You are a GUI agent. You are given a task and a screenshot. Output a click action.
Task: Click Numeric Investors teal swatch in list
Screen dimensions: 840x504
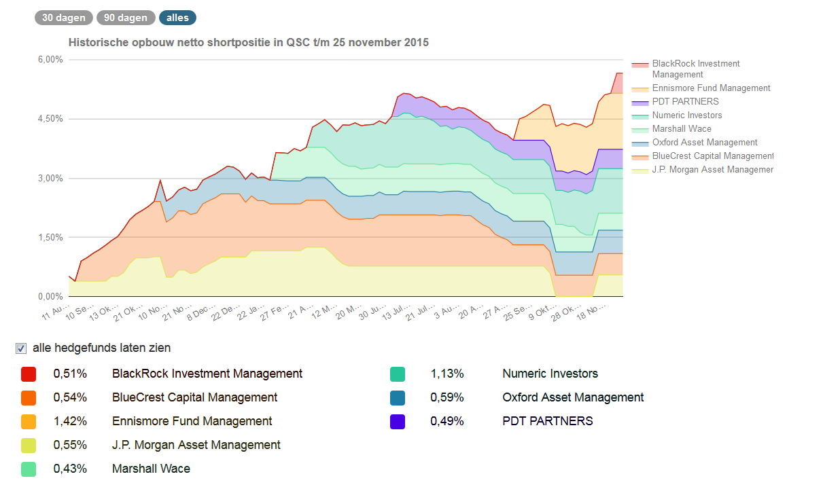pyautogui.click(x=398, y=374)
